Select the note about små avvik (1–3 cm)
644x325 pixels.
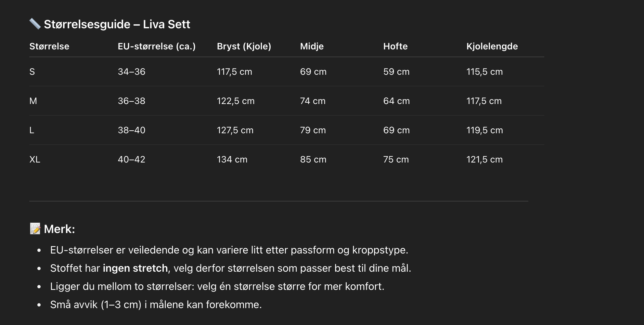pos(156,305)
